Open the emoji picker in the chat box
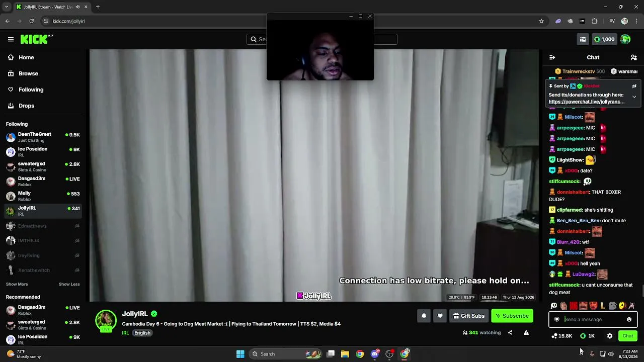Image resolution: width=644 pixels, height=362 pixels. [x=629, y=319]
